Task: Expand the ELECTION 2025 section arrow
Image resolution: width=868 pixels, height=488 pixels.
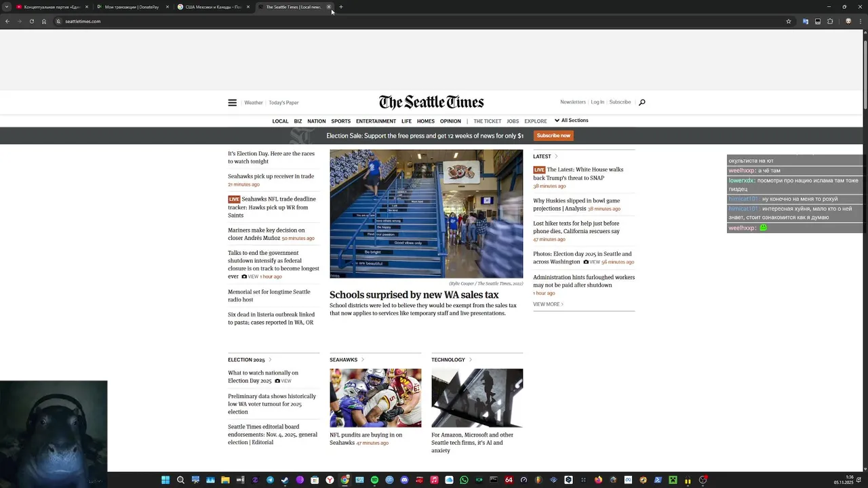Action: click(270, 360)
